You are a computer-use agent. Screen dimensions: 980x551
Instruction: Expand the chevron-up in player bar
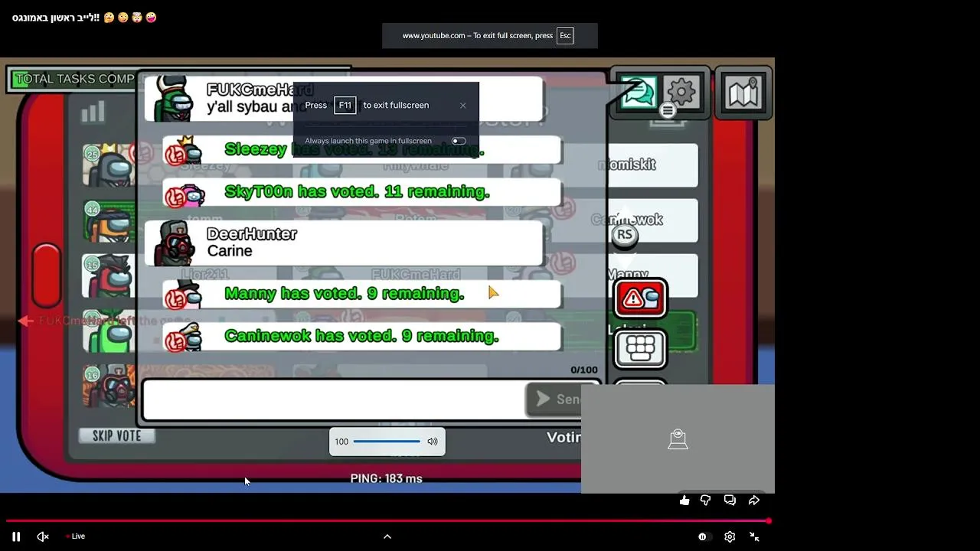tap(387, 536)
